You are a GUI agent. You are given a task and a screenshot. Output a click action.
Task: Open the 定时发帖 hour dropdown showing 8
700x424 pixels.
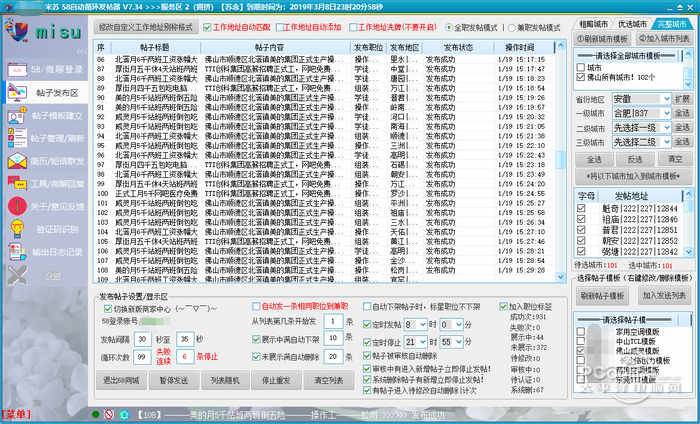415,324
